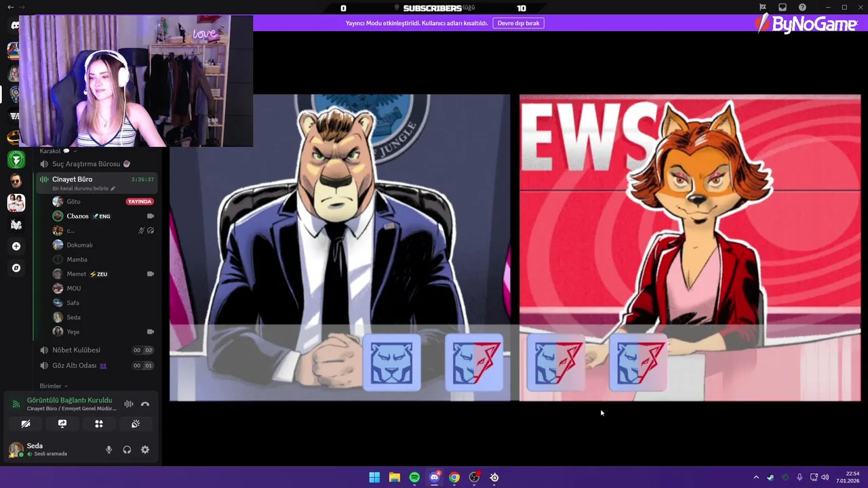Start an activity with four-dots button

pyautogui.click(x=99, y=424)
